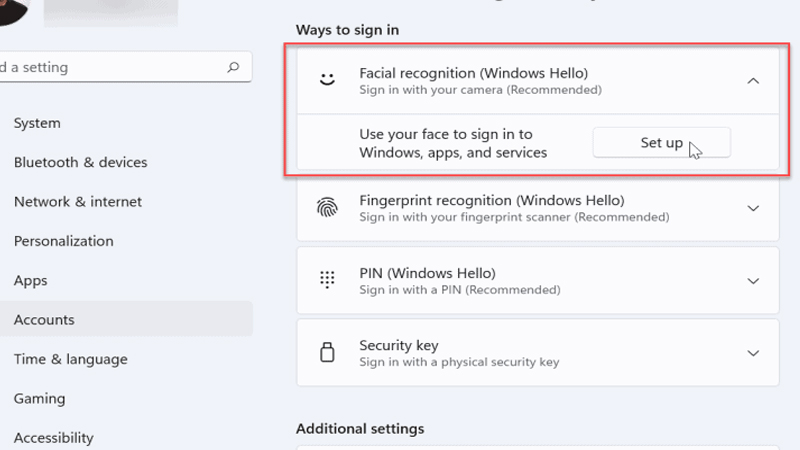Select Personalization in the sidebar

63,241
